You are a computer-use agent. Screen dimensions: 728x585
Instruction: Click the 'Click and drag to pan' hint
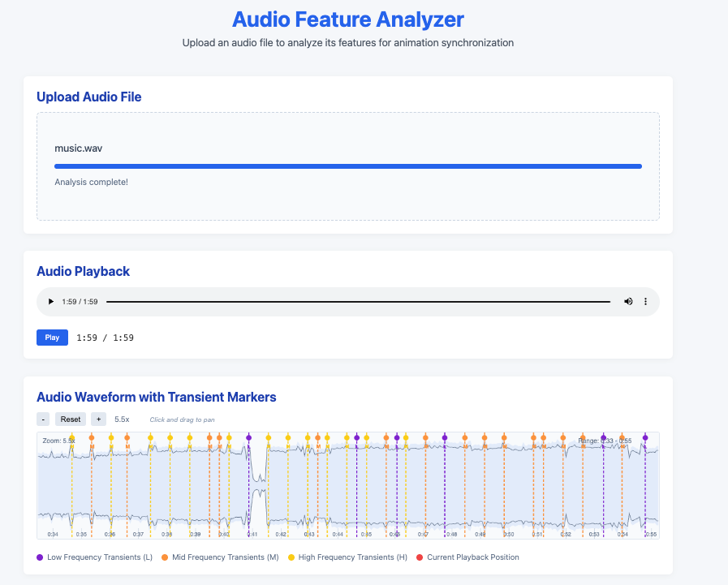(182, 419)
